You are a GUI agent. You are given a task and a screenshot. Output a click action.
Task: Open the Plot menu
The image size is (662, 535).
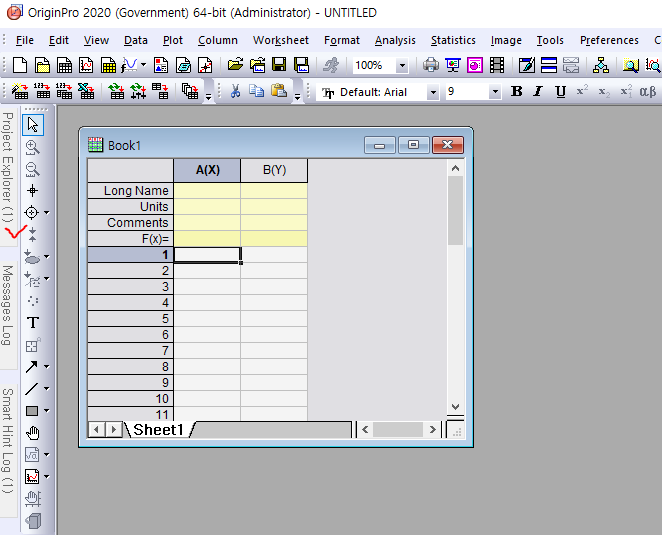[x=173, y=41]
